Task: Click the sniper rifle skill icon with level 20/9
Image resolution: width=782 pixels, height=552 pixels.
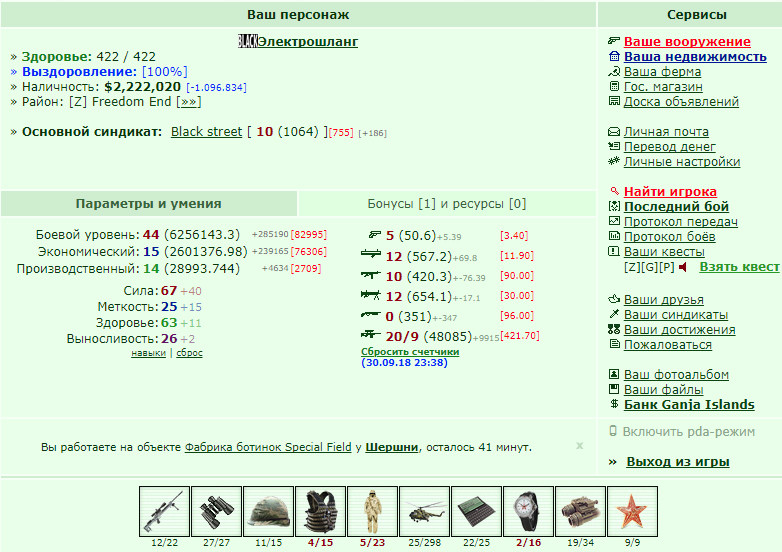Action: point(371,335)
